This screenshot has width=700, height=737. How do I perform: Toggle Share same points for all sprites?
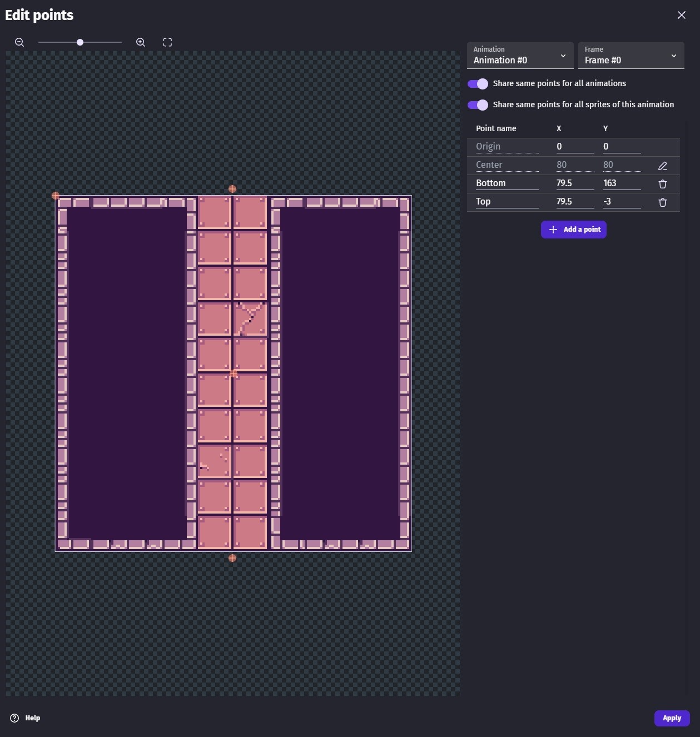pos(478,105)
